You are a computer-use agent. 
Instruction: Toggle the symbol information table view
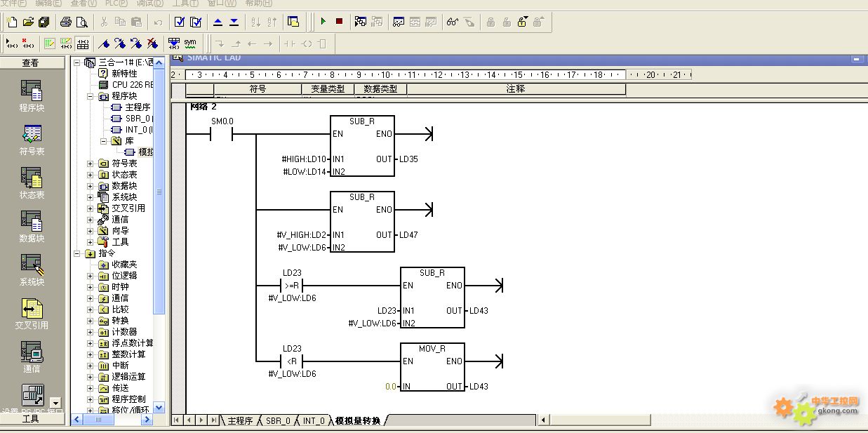pos(82,44)
